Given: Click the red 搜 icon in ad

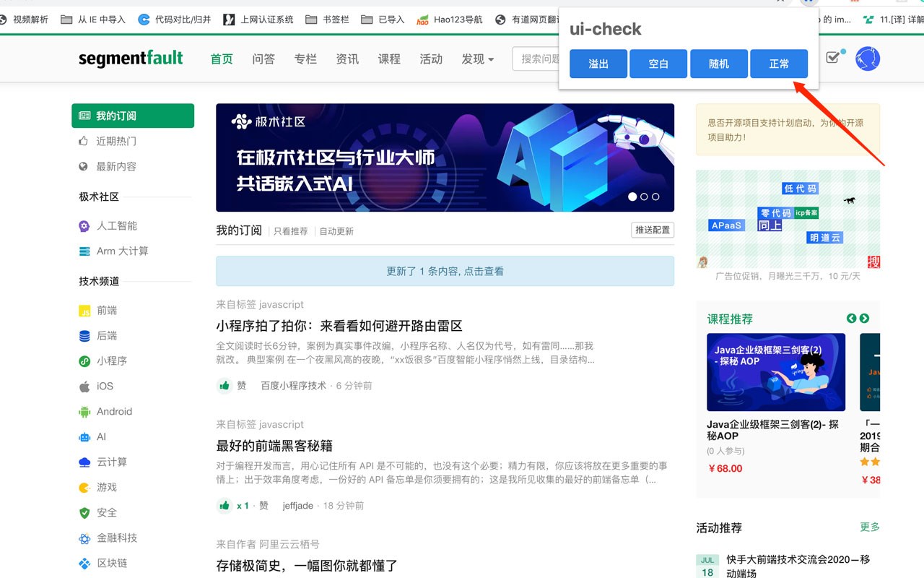Looking at the screenshot, I should 873,262.
